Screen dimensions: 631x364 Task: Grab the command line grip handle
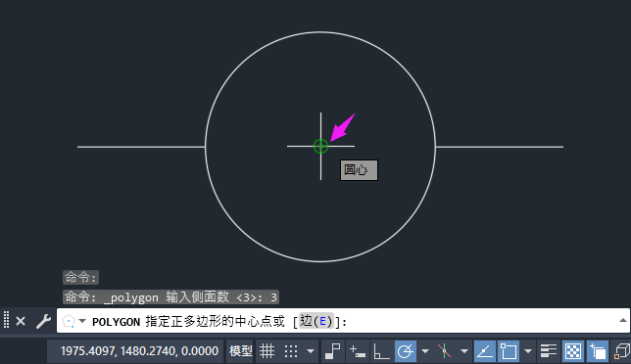point(6,320)
